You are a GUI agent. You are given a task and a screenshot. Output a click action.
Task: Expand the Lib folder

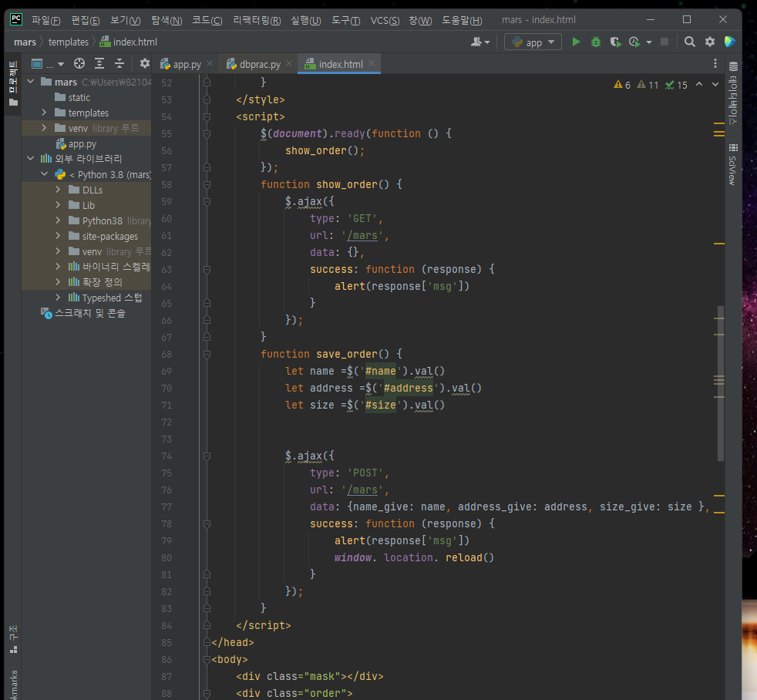point(58,205)
